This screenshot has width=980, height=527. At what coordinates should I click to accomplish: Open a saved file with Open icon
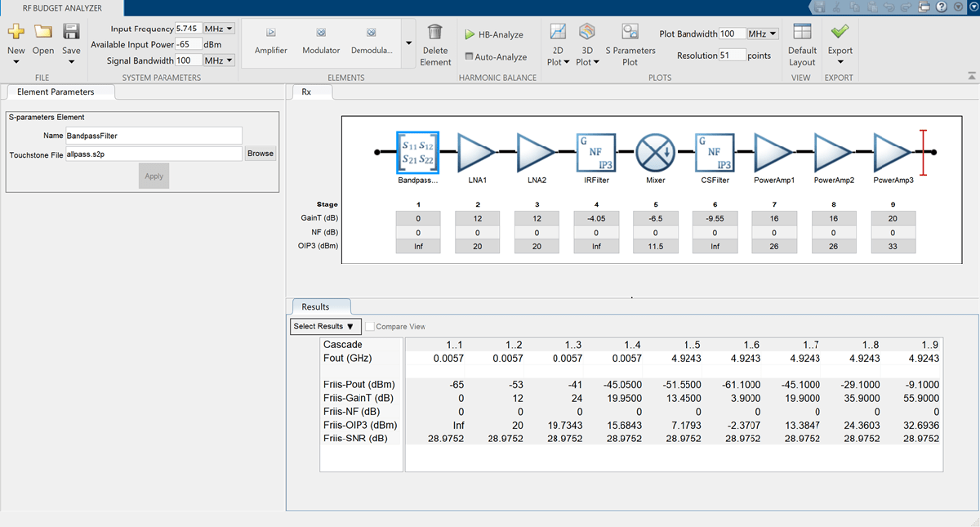coord(43,33)
